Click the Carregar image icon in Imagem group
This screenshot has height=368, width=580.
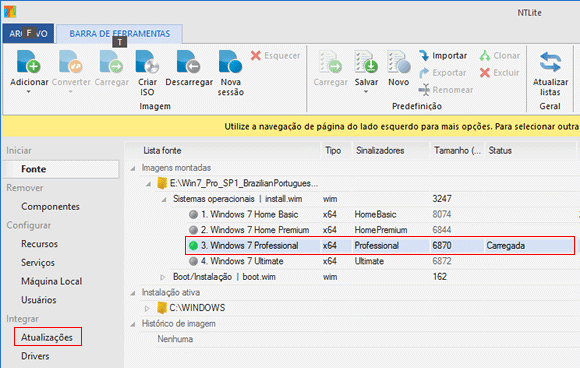111,61
